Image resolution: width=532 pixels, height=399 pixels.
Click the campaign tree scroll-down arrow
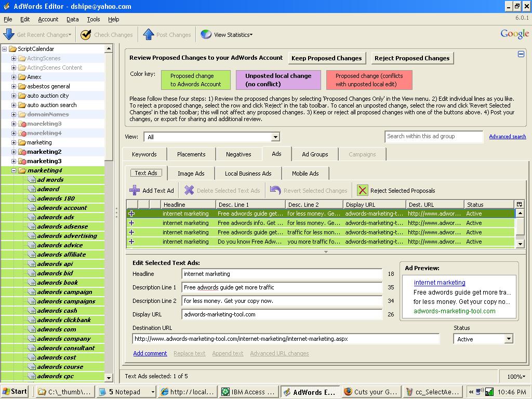pos(109,377)
